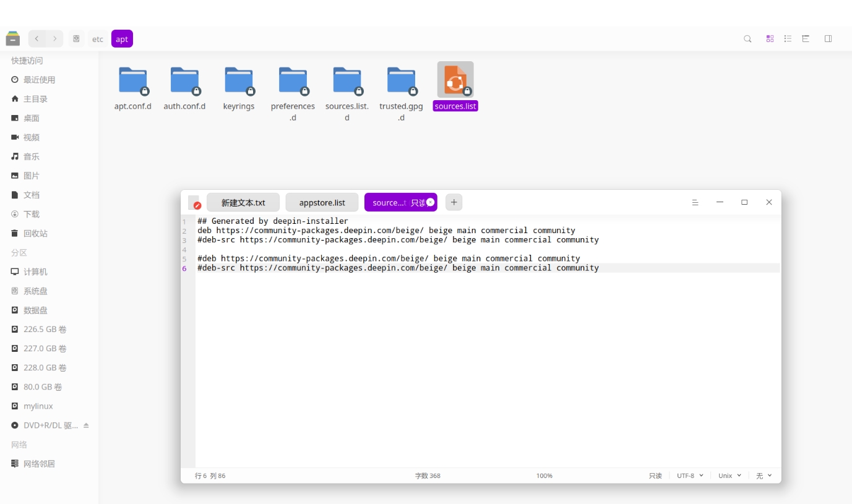Switch to the 新建文本.txt tab
The height and width of the screenshot is (504, 852).
point(243,202)
